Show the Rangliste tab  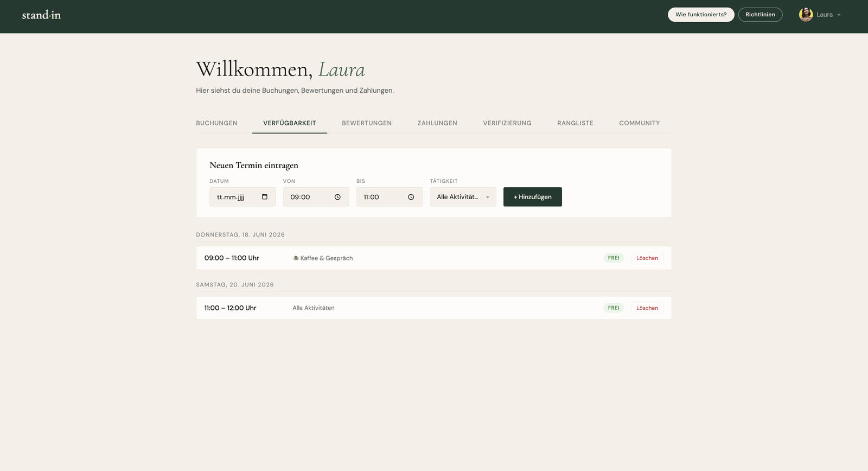tap(575, 123)
